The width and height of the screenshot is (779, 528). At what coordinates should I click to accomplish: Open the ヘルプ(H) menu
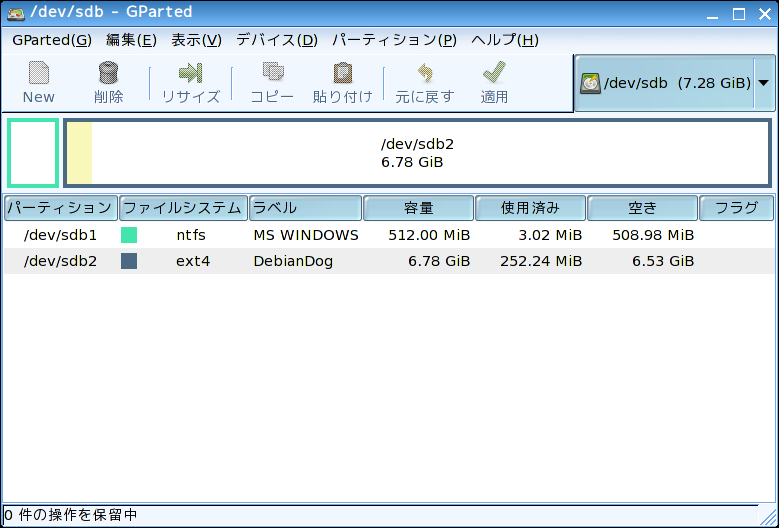click(505, 40)
